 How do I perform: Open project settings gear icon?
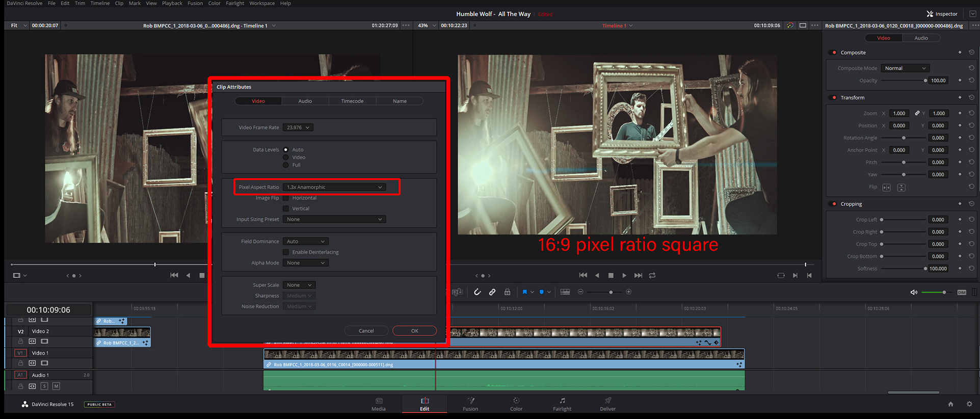coord(969,404)
